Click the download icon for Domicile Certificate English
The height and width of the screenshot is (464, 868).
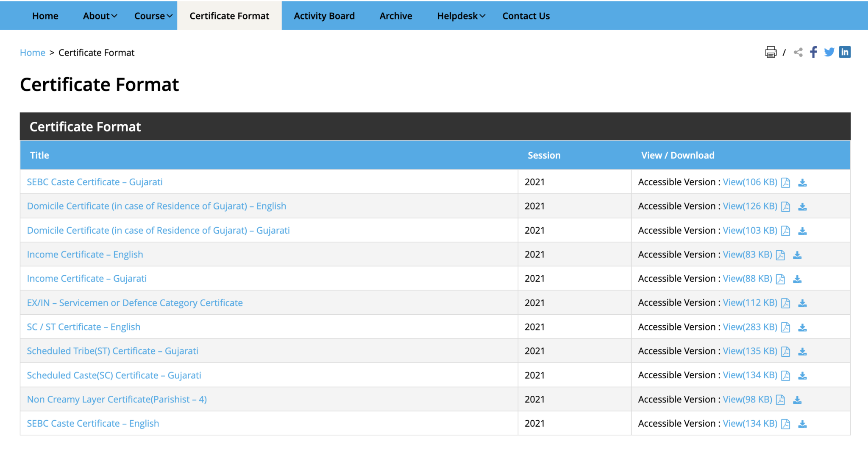[803, 206]
